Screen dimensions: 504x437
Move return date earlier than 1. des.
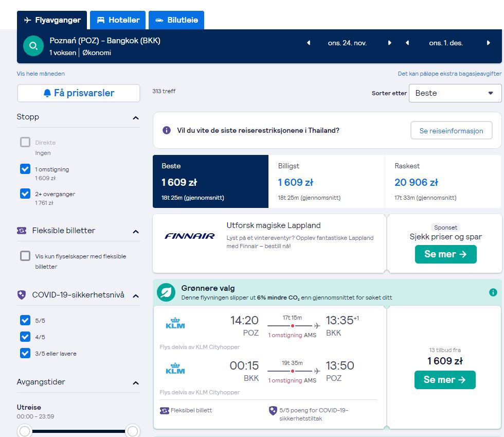(407, 43)
